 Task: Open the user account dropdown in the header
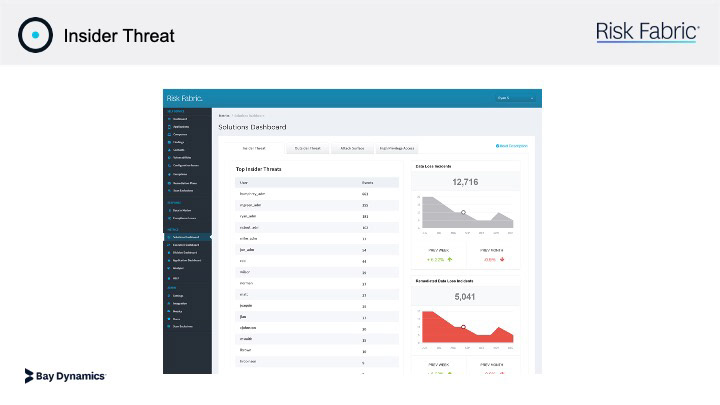515,98
